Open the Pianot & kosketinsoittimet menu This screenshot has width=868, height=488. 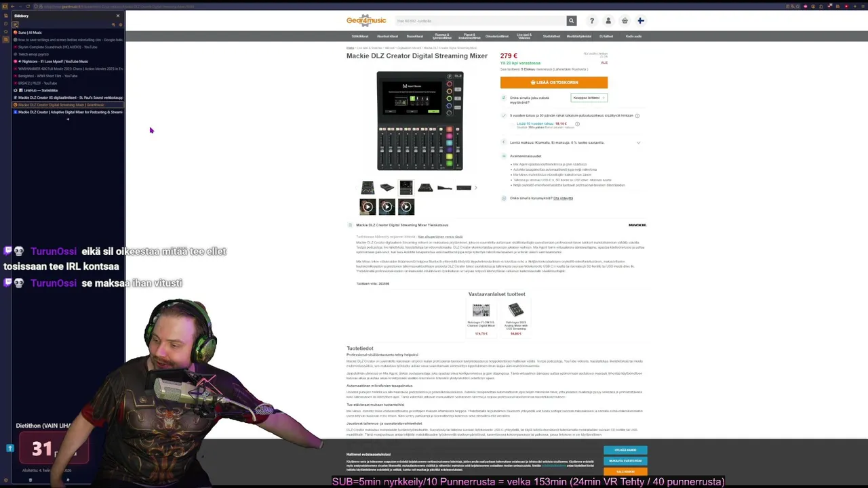point(469,37)
